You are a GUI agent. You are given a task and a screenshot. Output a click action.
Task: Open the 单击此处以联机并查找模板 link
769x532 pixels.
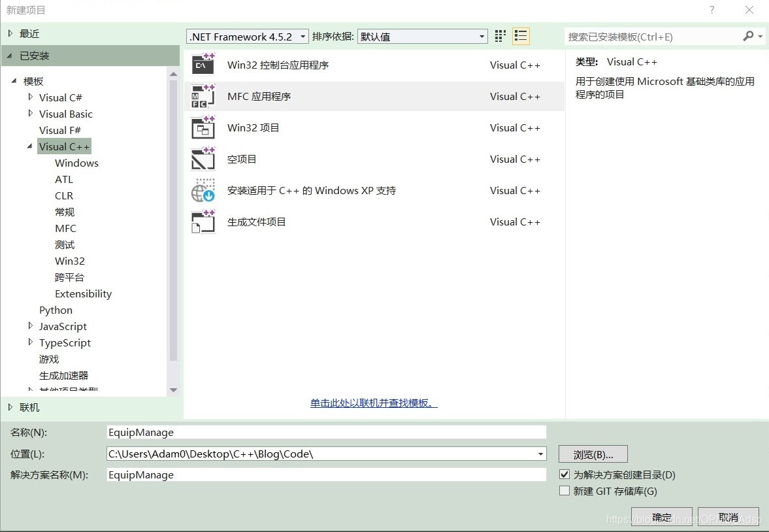tap(374, 403)
